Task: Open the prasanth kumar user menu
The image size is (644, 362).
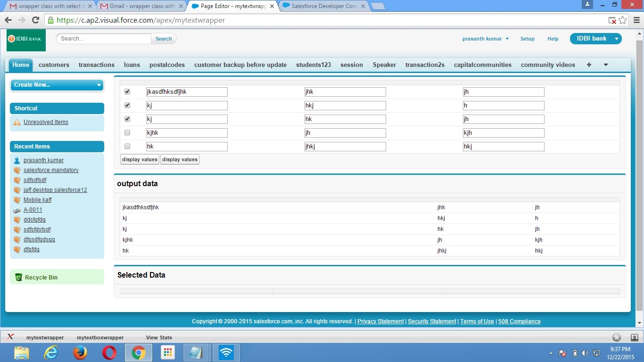Action: [x=485, y=39]
